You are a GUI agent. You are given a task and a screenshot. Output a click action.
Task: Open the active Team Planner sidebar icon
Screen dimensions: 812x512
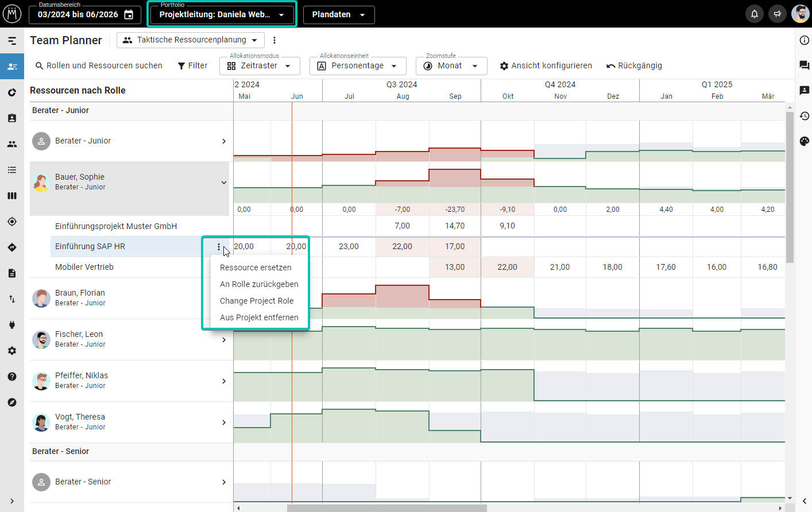point(12,67)
